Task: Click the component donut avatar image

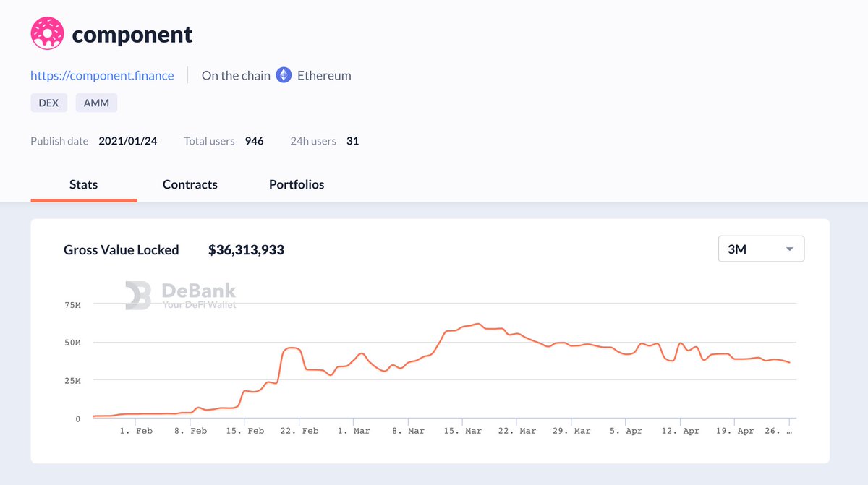Action: click(46, 33)
